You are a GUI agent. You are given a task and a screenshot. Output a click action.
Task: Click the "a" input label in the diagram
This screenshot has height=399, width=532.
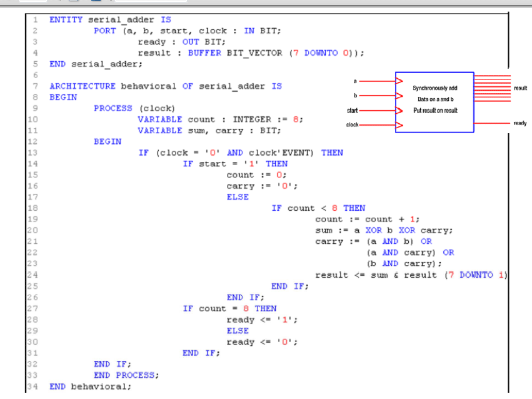point(355,81)
